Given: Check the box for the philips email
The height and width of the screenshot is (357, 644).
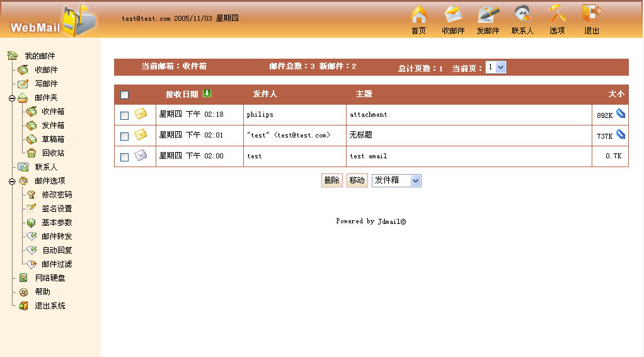Looking at the screenshot, I should (124, 115).
